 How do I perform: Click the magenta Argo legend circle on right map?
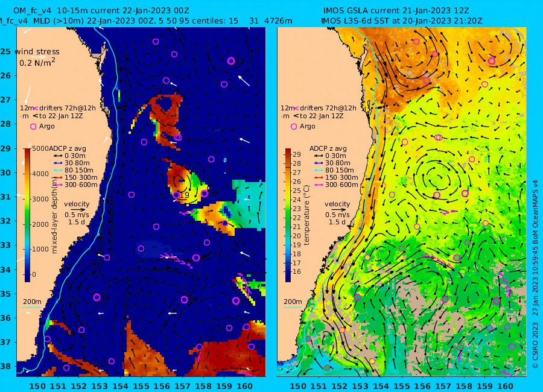click(294, 127)
